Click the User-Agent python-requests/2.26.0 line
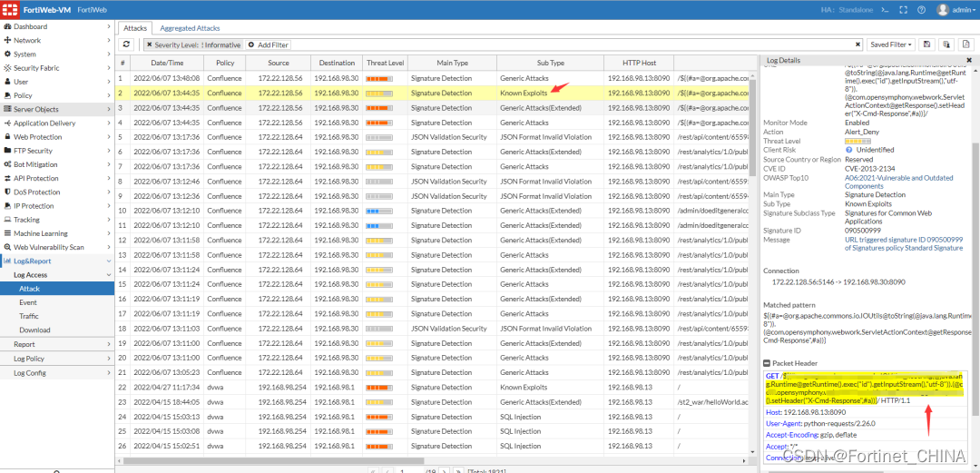This screenshot has width=980, height=473. [818, 424]
